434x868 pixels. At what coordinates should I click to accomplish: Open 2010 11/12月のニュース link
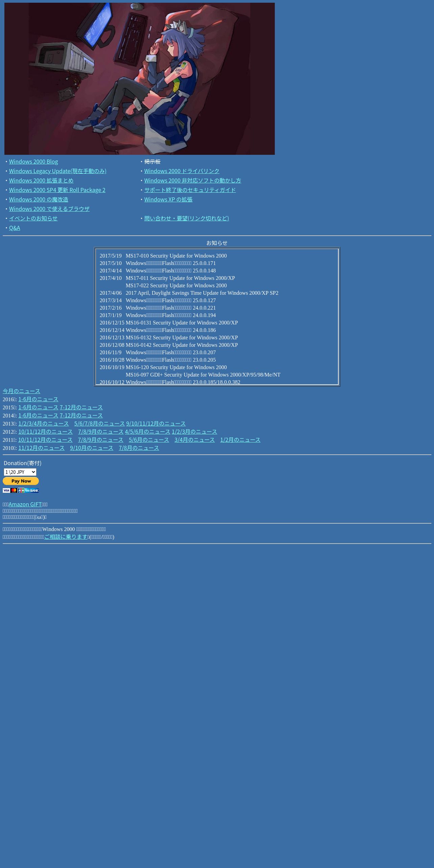[x=41, y=448]
